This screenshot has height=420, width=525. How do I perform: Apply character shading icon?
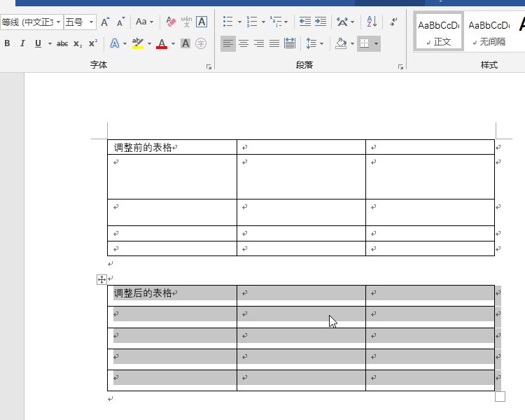click(185, 43)
